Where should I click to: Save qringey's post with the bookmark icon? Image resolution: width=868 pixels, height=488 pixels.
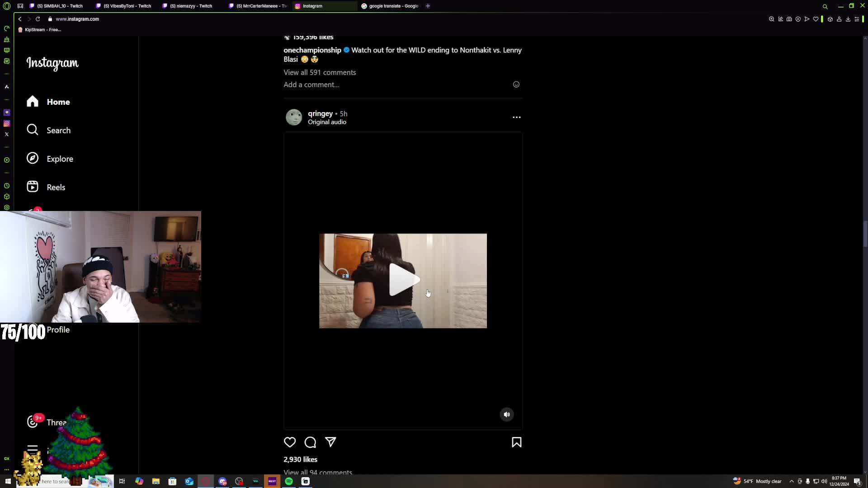tap(517, 442)
